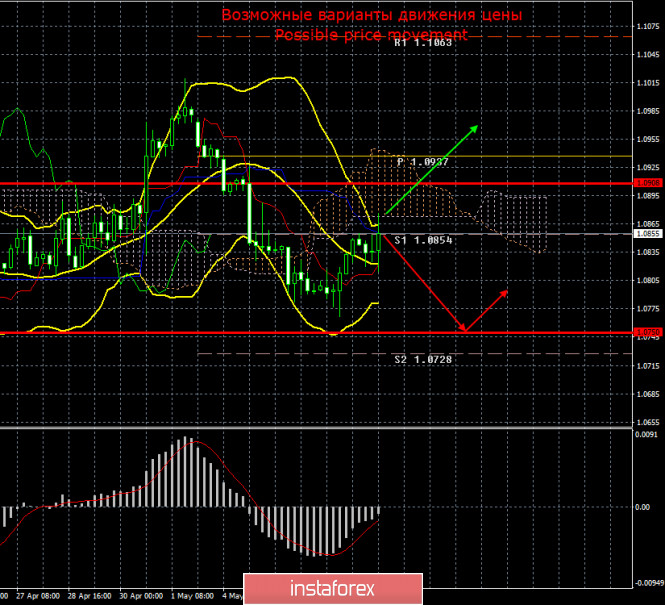Click the 1 May 08:00 time axis label
The width and height of the screenshot is (665, 605).
193,596
